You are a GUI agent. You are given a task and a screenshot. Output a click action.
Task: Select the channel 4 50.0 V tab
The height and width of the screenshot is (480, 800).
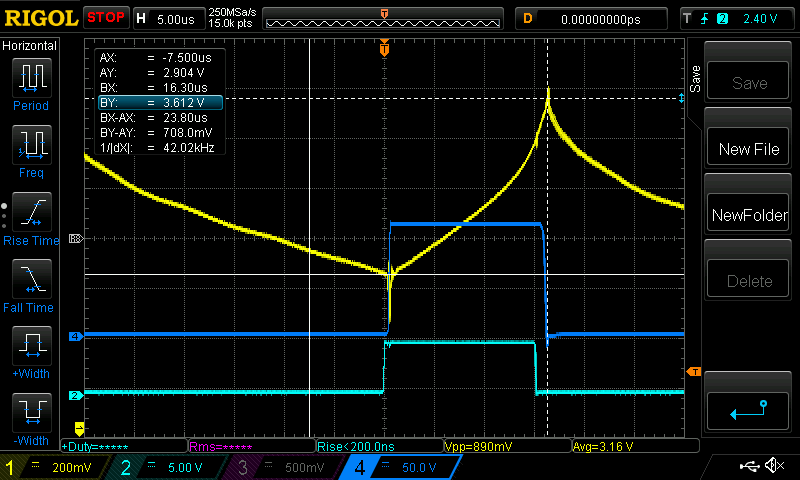point(398,467)
